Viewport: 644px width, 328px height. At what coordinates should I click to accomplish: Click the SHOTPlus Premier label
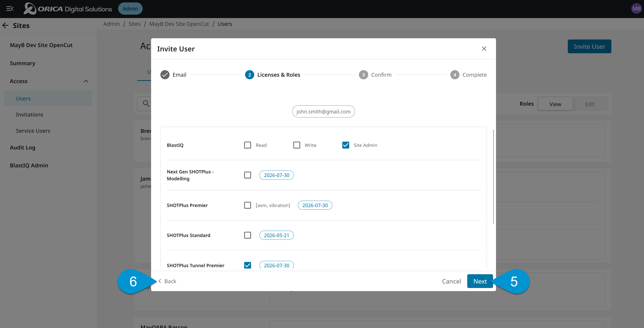(187, 205)
